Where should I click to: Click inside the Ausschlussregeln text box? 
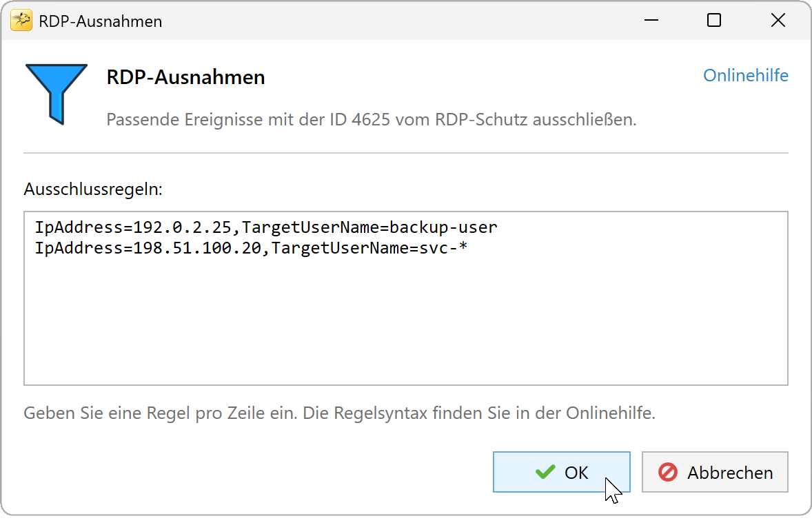pos(406,298)
